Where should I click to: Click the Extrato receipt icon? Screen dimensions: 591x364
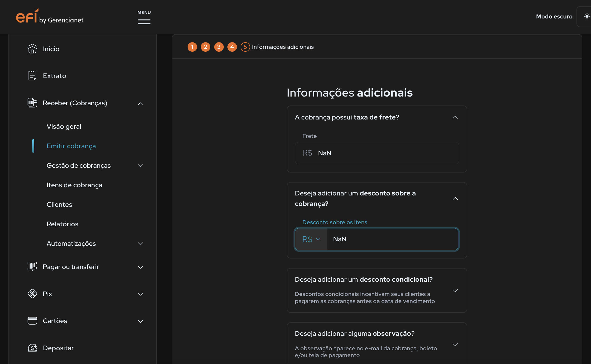tap(32, 76)
